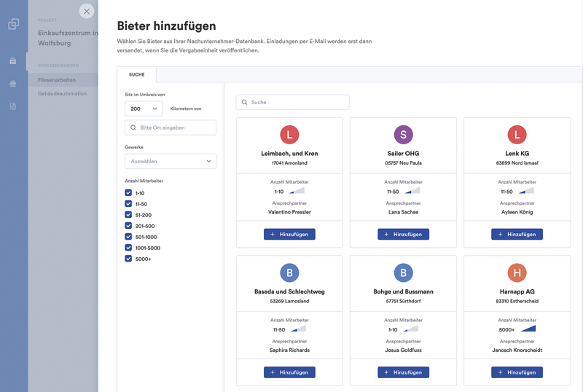Click the Bohge und Bussmann avatar

[x=403, y=273]
